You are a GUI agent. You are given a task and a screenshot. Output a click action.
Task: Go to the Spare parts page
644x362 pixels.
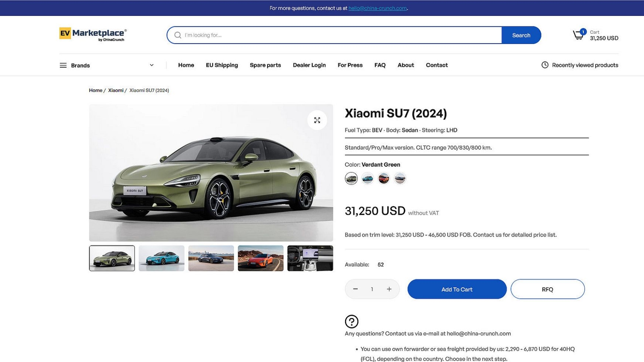click(265, 65)
